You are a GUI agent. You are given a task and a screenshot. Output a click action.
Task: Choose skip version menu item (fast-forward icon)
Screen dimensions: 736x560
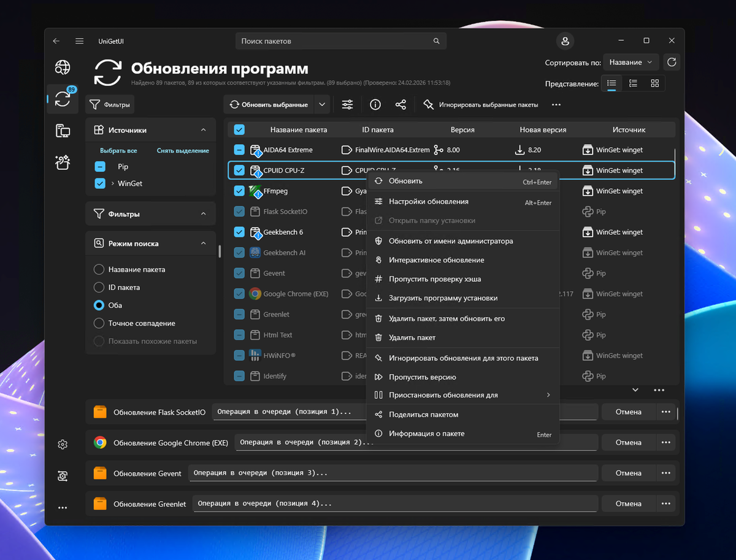coord(463,377)
